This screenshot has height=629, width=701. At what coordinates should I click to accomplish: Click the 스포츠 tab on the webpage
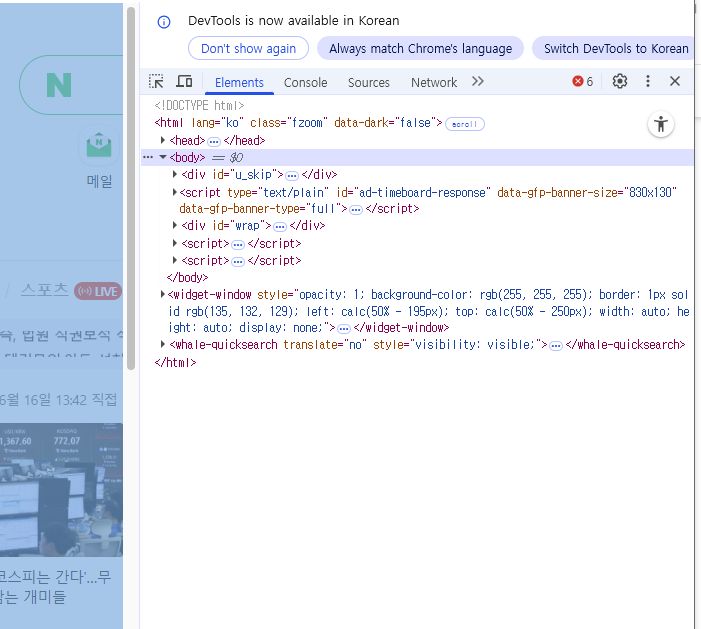pyautogui.click(x=45, y=290)
